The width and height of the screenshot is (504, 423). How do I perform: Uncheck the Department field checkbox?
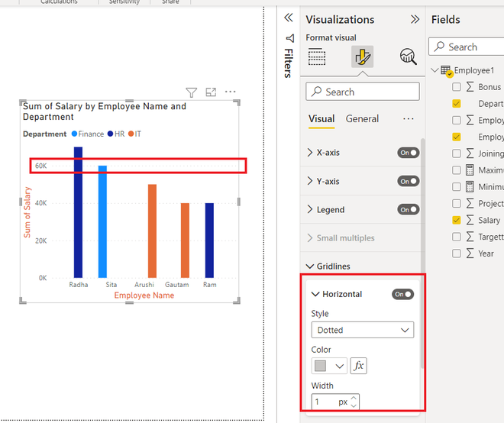pos(457,104)
